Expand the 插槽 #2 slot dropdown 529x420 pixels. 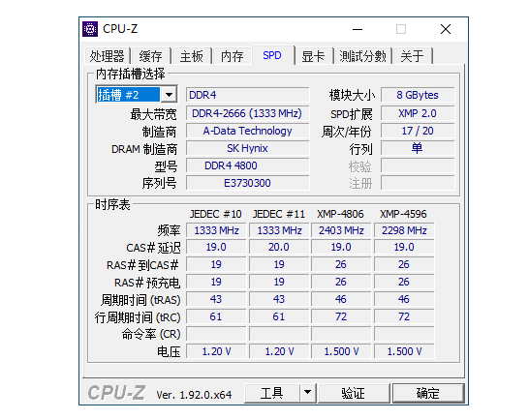(169, 95)
